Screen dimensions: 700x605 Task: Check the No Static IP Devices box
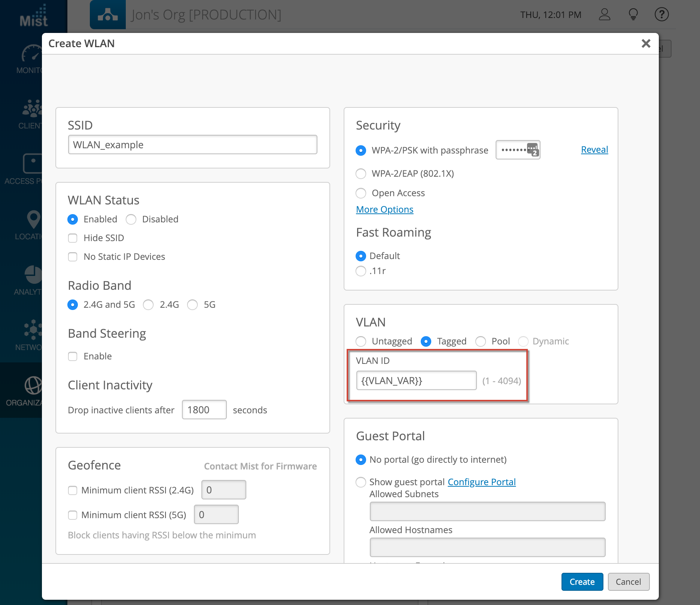pyautogui.click(x=73, y=257)
